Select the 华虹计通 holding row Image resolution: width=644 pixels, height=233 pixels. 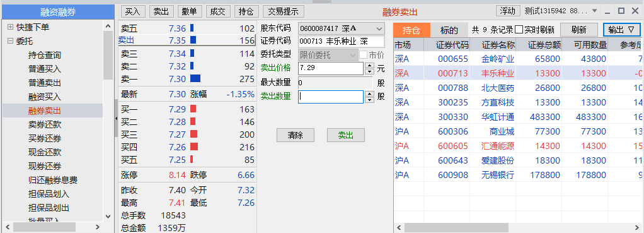[x=519, y=117]
